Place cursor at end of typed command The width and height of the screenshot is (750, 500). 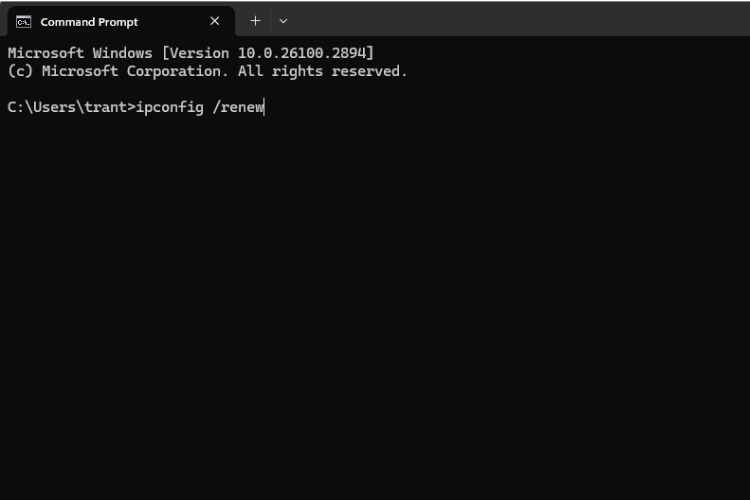coord(265,107)
